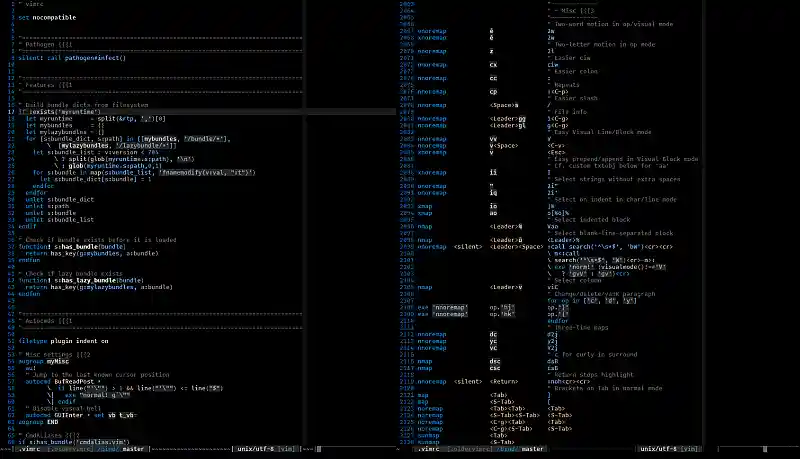Image resolution: width=800 pixels, height=459 pixels.
Task: Click the '<Leader>gl' mapping key
Action: [x=508, y=125]
